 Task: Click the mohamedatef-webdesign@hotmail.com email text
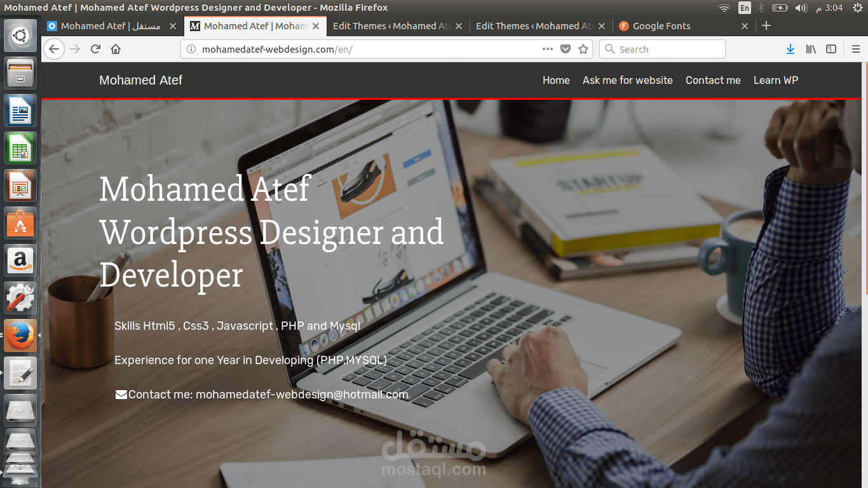click(x=302, y=395)
